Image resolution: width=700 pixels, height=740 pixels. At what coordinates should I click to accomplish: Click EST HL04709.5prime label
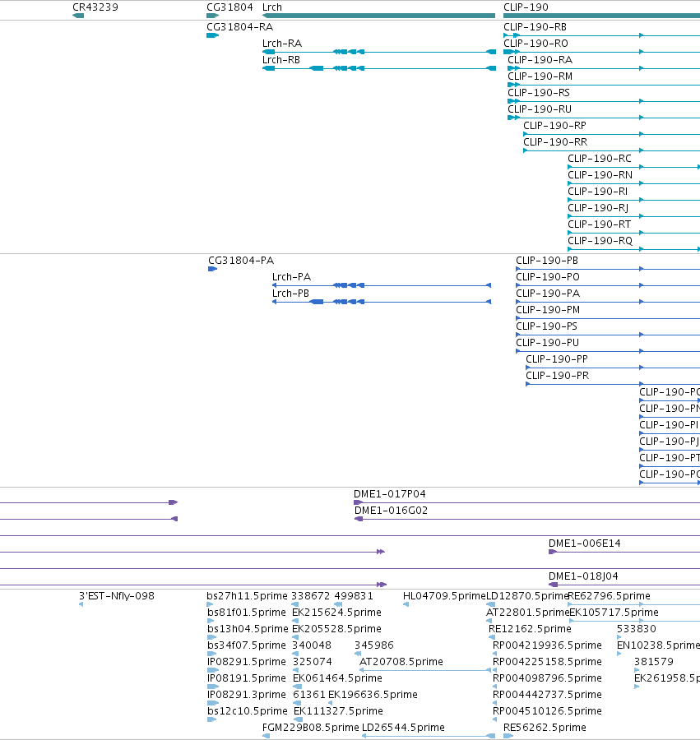coord(444,596)
